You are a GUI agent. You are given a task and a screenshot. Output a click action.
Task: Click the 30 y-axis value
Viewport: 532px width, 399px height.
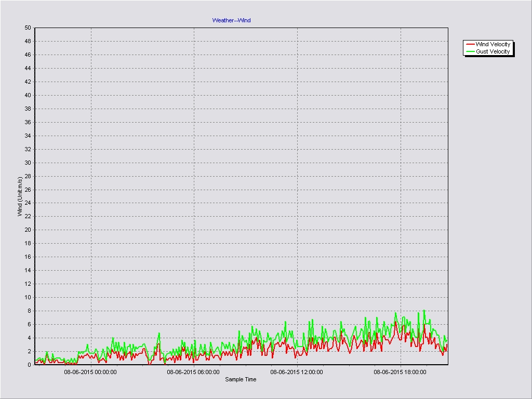pyautogui.click(x=28, y=163)
